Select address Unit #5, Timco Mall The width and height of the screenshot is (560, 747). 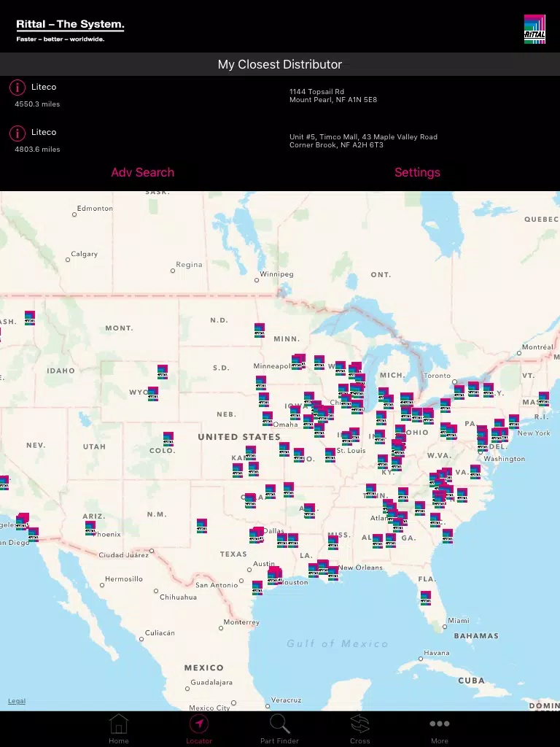click(363, 141)
